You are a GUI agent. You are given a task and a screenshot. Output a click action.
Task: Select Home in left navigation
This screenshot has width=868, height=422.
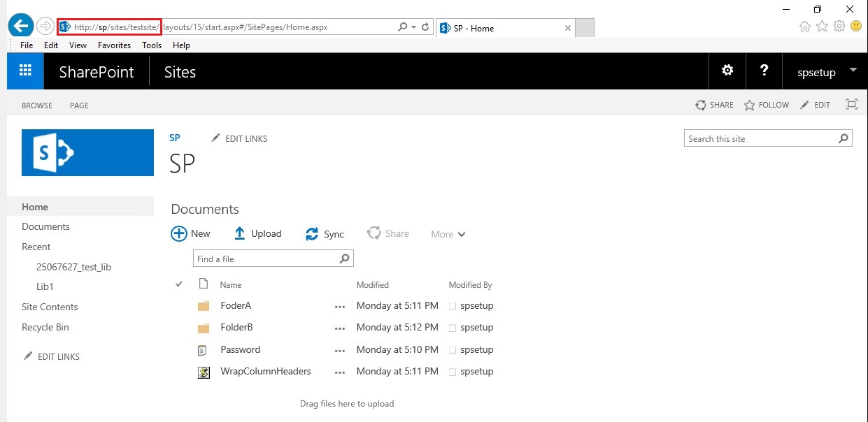click(35, 207)
